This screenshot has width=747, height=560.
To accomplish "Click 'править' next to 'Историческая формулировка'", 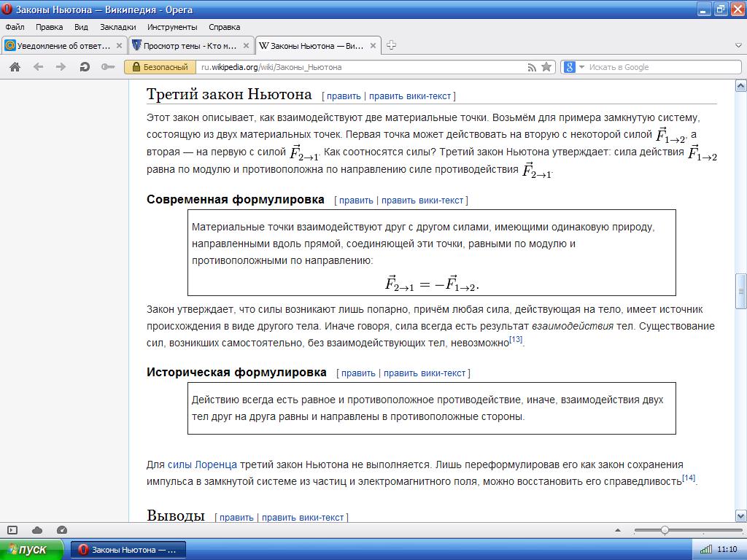I will 358,373.
